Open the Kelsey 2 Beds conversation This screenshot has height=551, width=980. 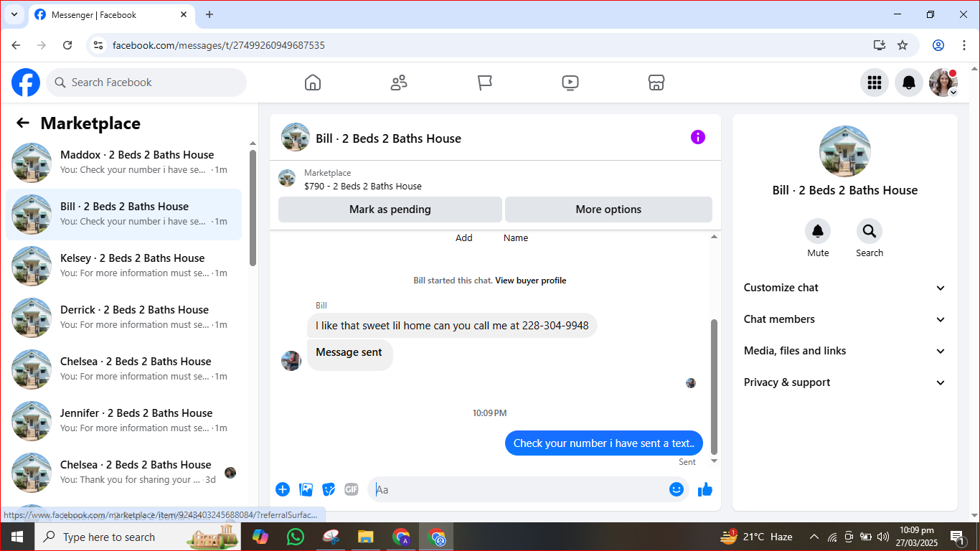coord(123,266)
